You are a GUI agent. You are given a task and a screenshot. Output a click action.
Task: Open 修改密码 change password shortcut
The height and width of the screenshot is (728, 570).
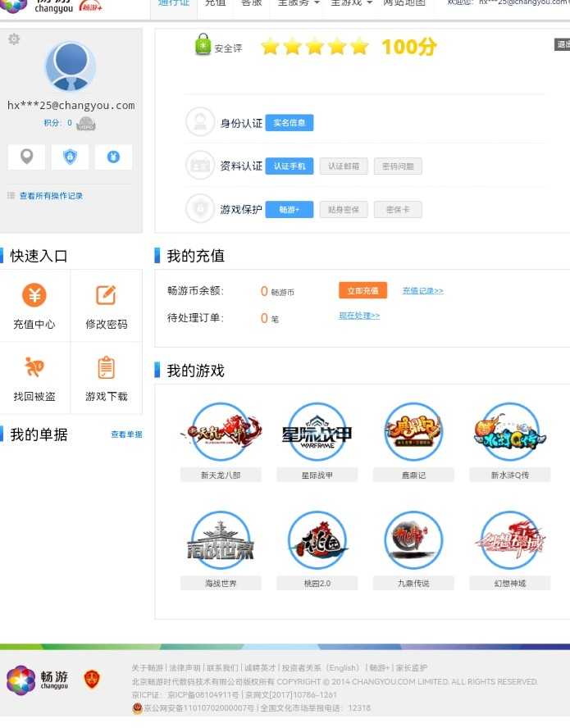coord(107,305)
